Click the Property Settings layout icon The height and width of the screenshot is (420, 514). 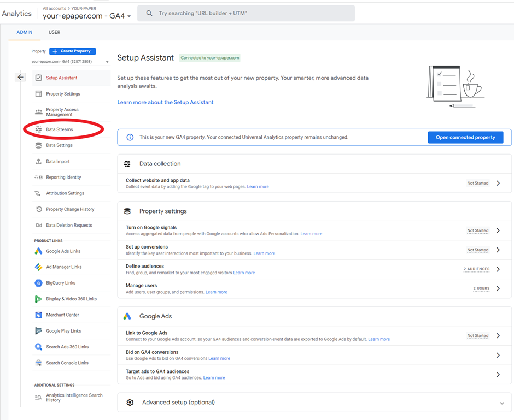(38, 93)
